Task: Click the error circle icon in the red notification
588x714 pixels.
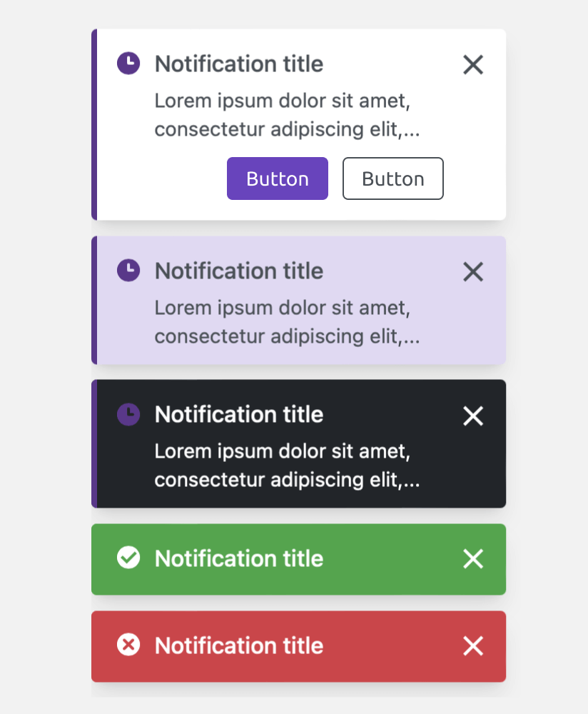Action: click(x=128, y=645)
